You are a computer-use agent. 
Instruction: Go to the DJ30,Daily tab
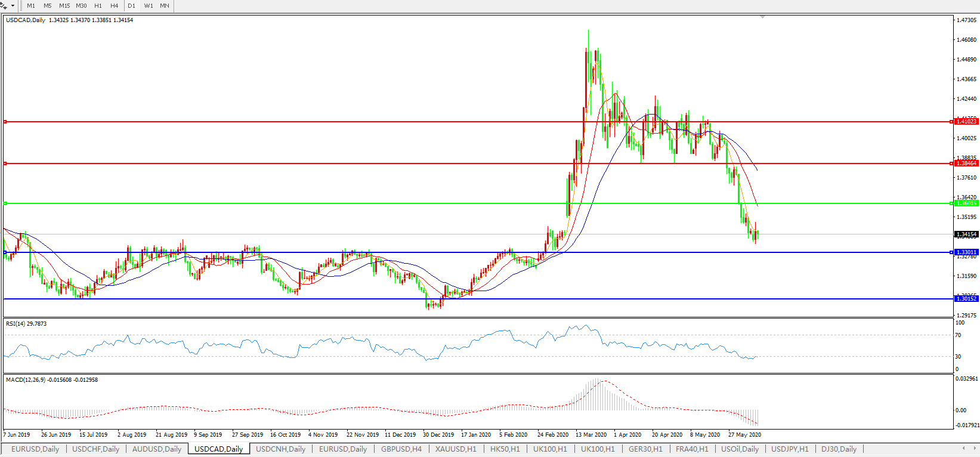tap(839, 449)
